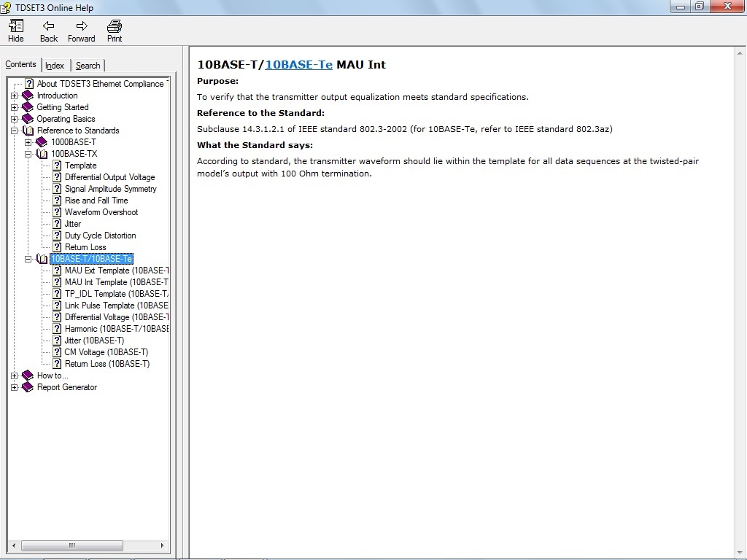Click the Signal Amplitude Symmetry topic icon
747x560 pixels.
pos(57,189)
